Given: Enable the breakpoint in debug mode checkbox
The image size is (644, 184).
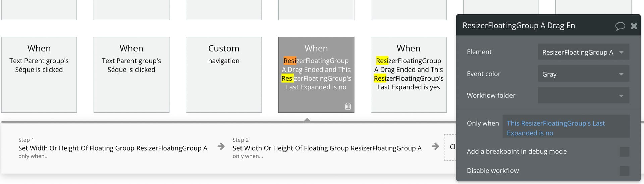Looking at the screenshot, I should point(624,152).
